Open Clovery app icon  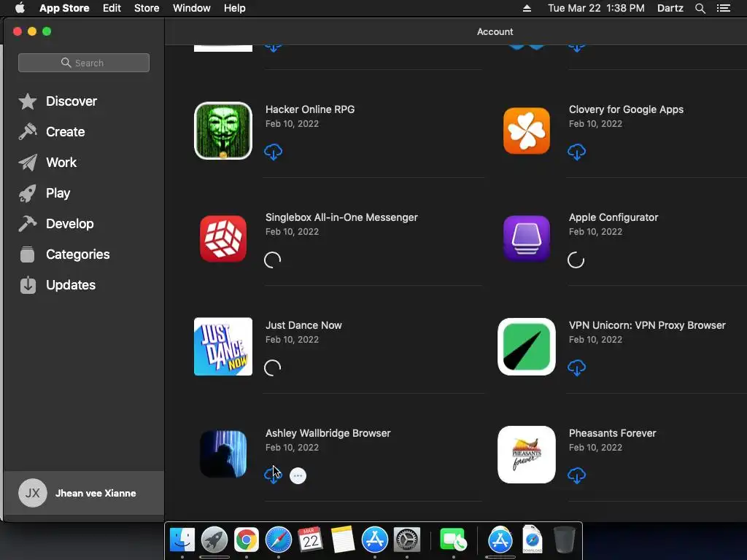tap(527, 131)
